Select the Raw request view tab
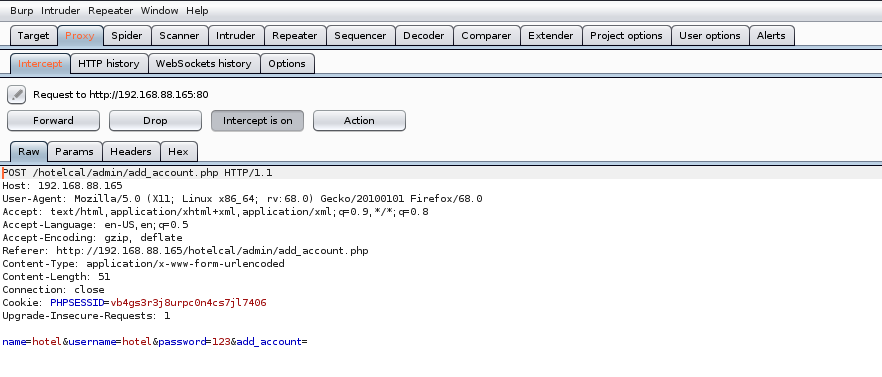Screen dimensions: 882x377 tap(29, 151)
